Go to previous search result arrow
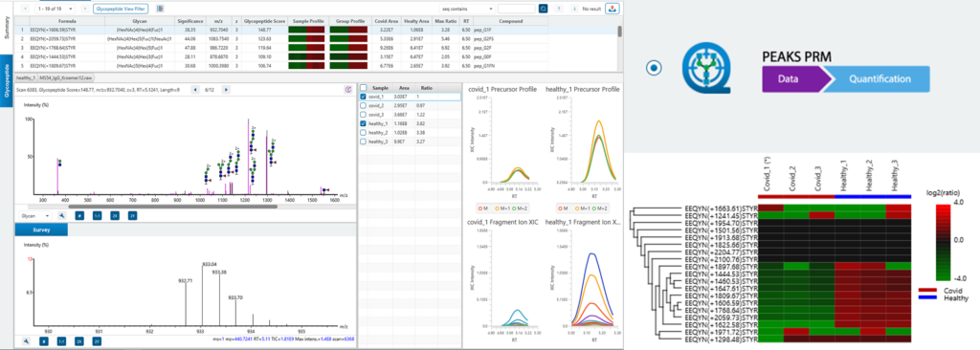 pos(558,10)
